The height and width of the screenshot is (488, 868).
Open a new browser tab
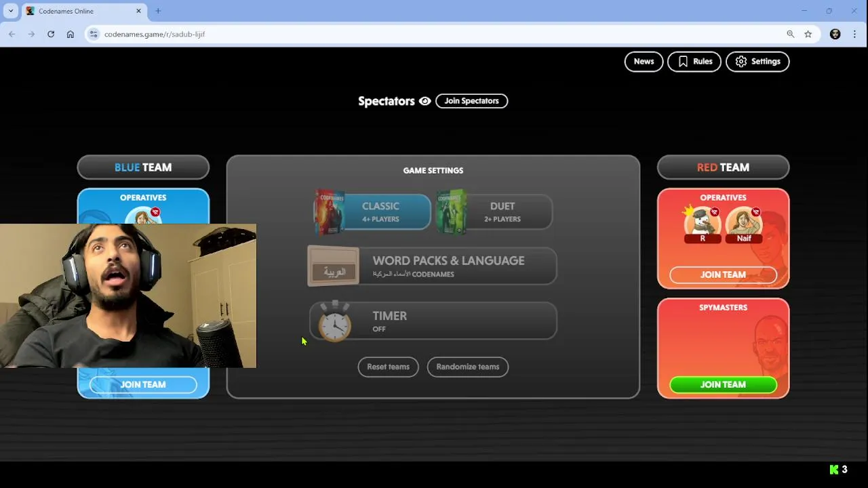pos(158,11)
